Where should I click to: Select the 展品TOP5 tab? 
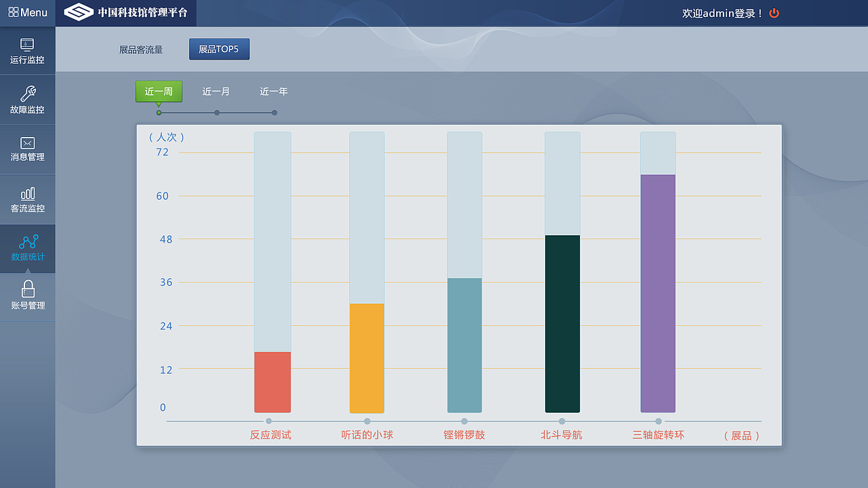point(219,49)
